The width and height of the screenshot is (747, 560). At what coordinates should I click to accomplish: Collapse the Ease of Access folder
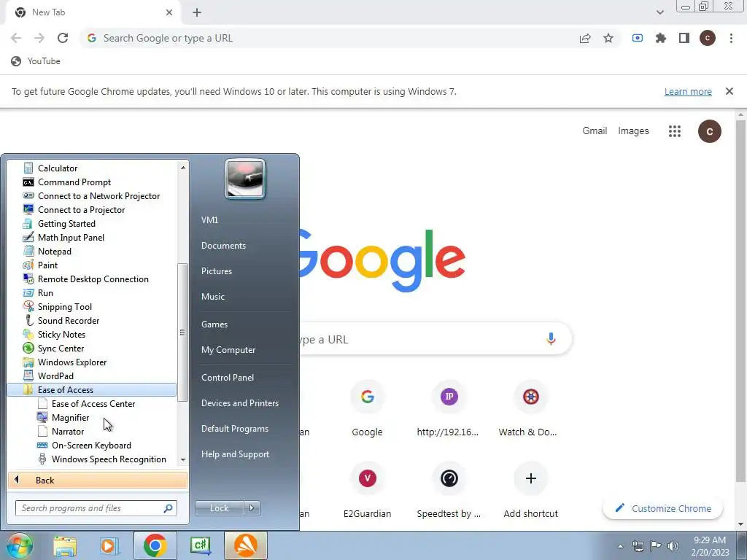click(91, 389)
